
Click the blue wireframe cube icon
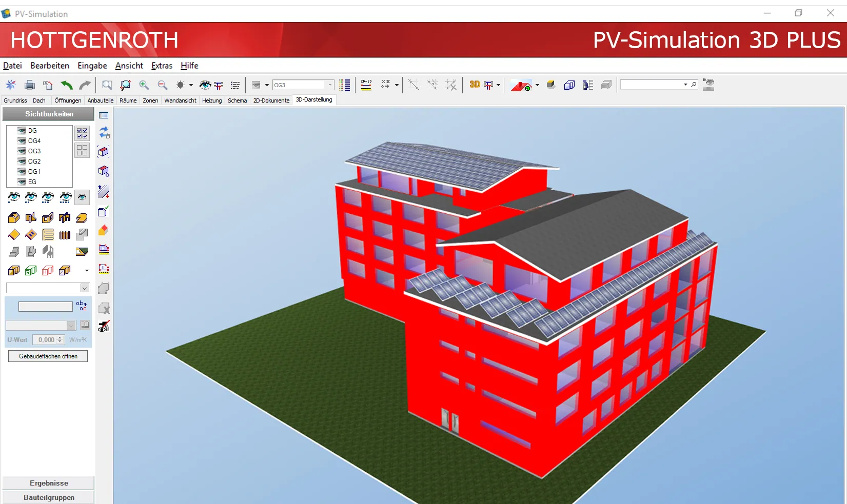pos(569,85)
